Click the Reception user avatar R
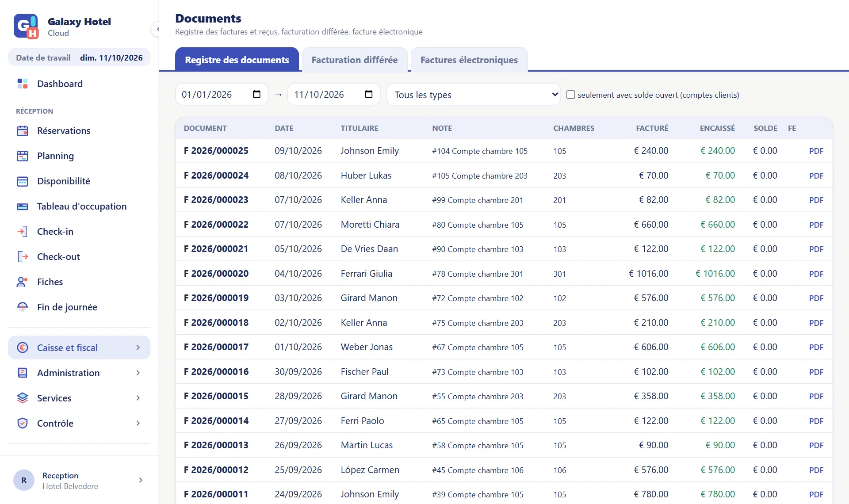Image resolution: width=849 pixels, height=504 pixels. [x=24, y=480]
